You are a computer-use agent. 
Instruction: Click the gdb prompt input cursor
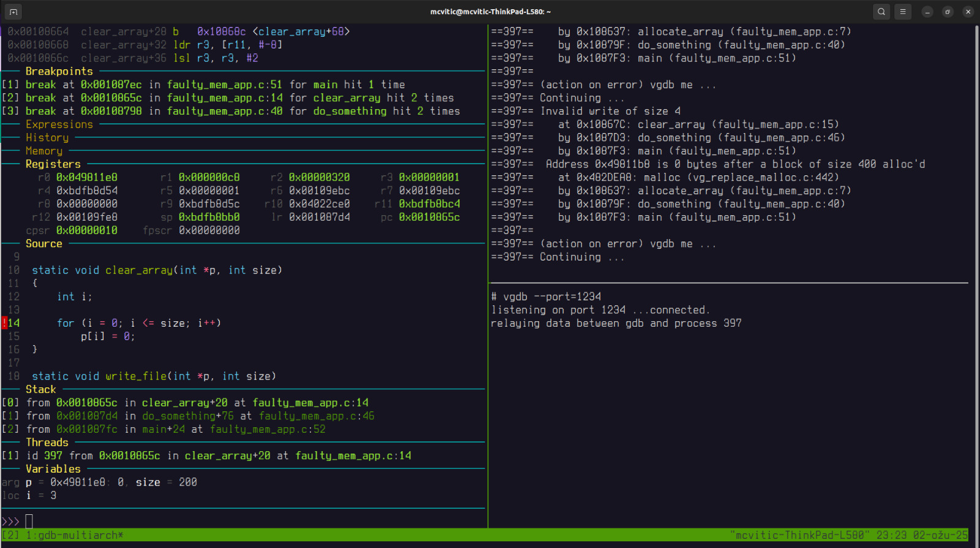point(29,521)
